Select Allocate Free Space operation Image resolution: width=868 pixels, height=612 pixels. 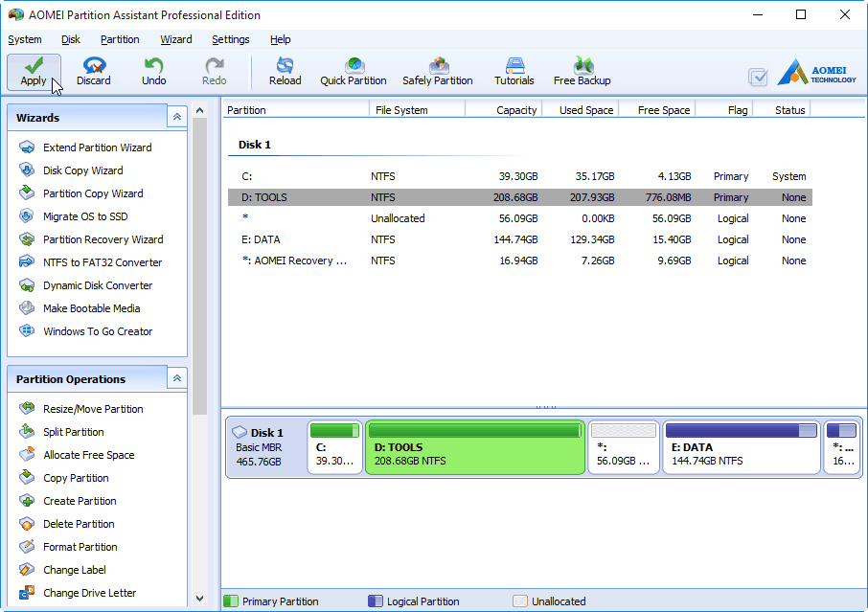pos(77,455)
